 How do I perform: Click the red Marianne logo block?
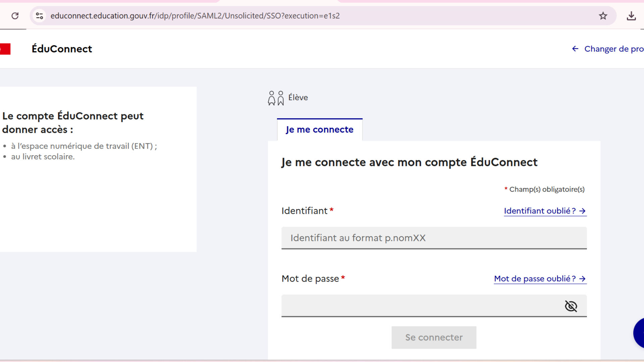(x=5, y=49)
